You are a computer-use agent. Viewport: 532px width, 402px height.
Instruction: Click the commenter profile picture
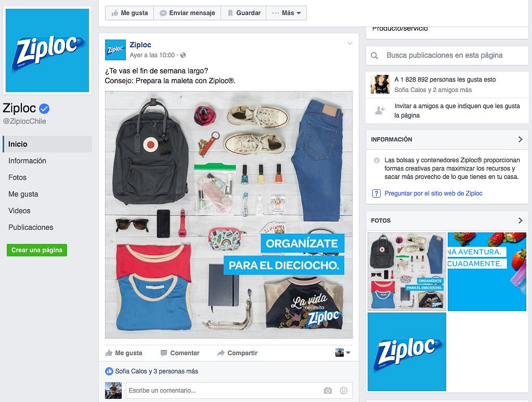pyautogui.click(x=113, y=391)
